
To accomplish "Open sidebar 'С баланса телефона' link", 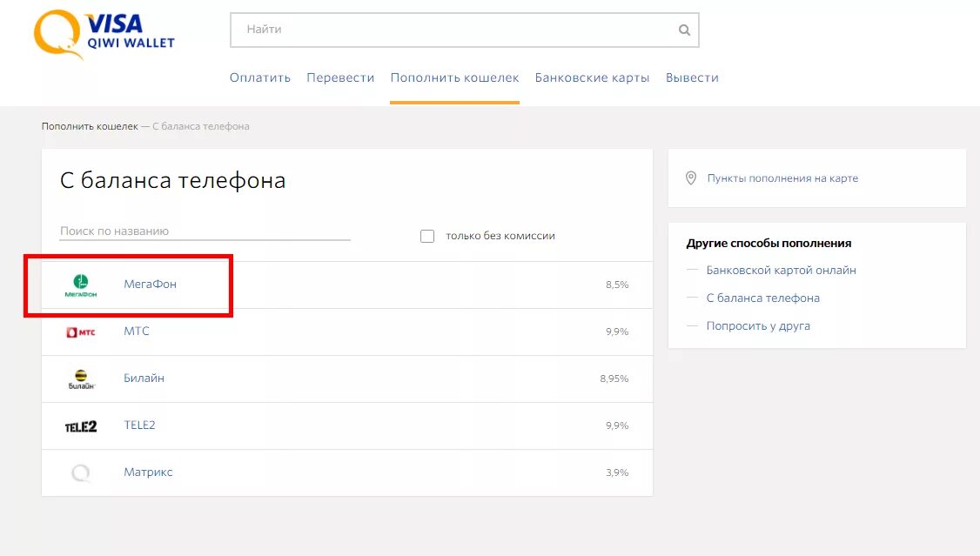I will [763, 298].
